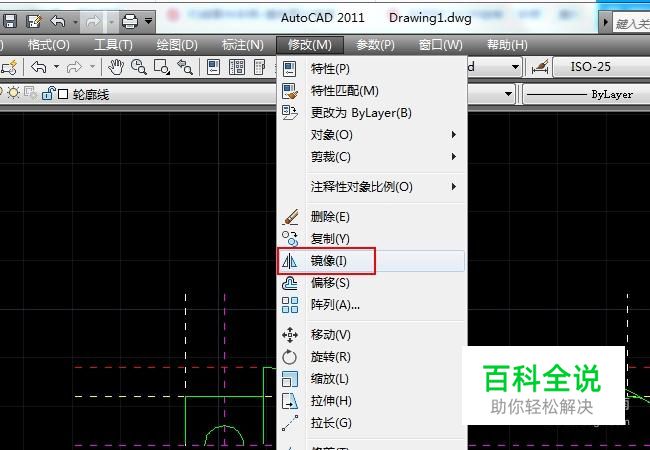Viewport: 650px width, 450px height.
Task: Open undo history dropdown in title bar
Action: (x=75, y=21)
